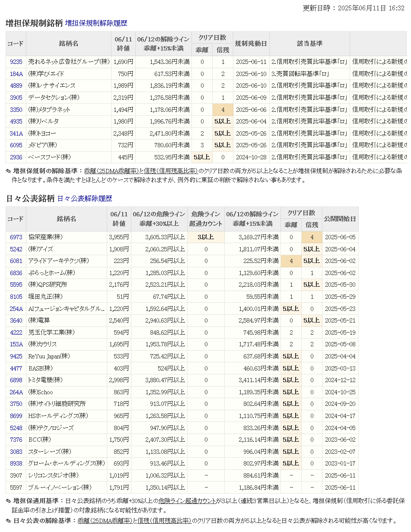
Task: Select company name ブルーイノベーション(株)
Action: (x=60, y=488)
